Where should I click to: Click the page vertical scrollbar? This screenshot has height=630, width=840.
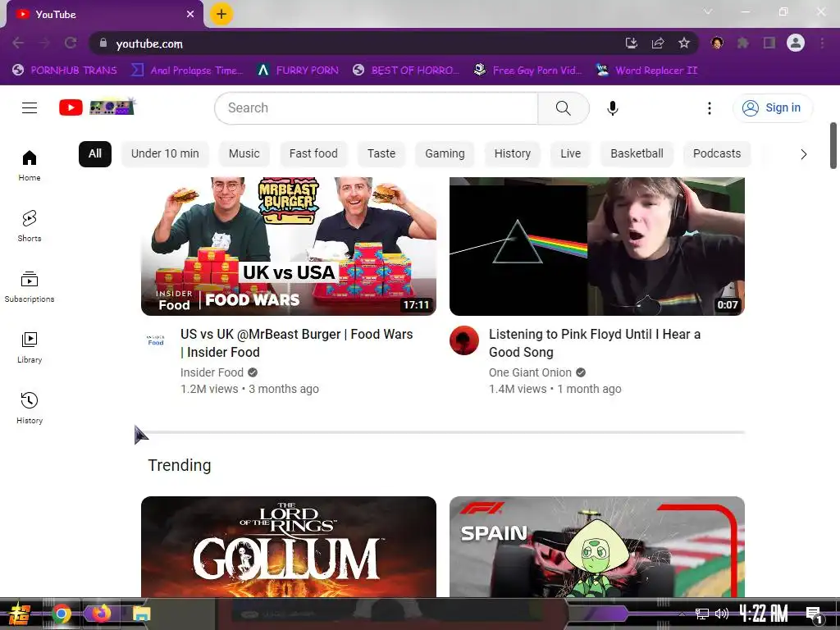(833, 146)
